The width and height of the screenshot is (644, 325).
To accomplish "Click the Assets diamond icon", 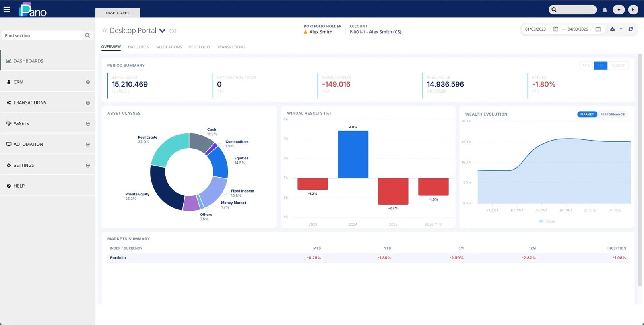I will [x=9, y=124].
